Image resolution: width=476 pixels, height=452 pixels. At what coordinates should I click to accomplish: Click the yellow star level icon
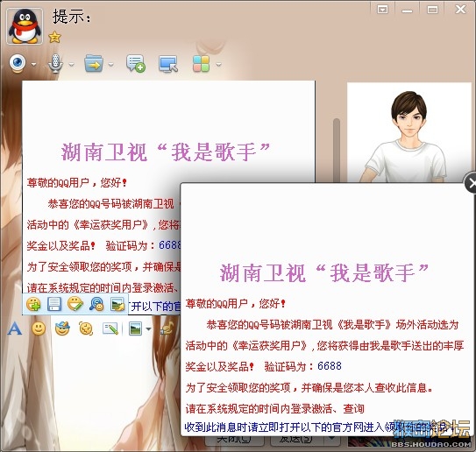(x=54, y=37)
